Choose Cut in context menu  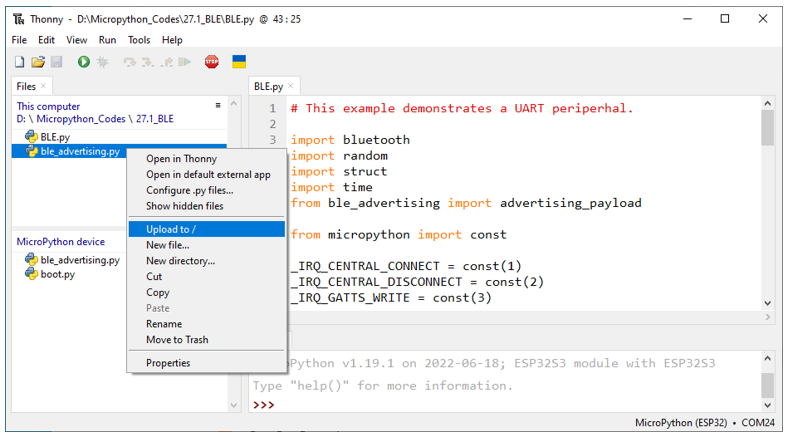[x=207, y=276]
